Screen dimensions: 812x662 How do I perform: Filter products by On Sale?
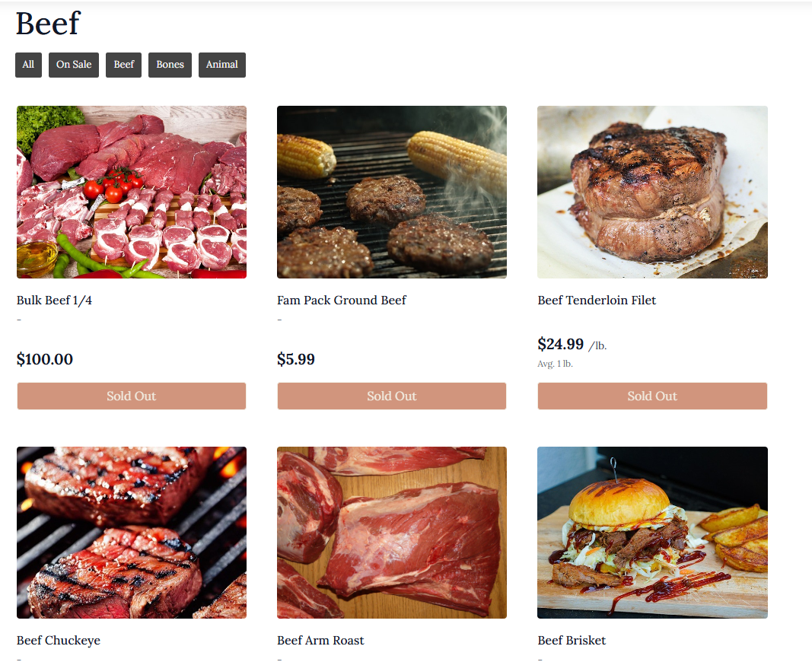74,65
